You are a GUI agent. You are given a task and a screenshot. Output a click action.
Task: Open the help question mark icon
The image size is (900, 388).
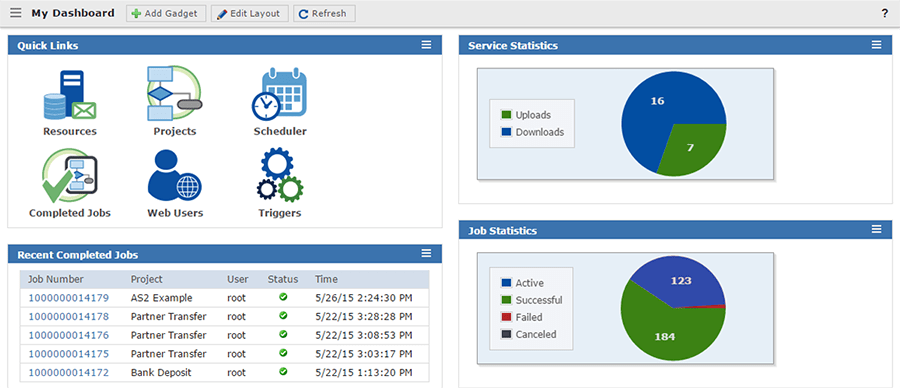pos(885,14)
